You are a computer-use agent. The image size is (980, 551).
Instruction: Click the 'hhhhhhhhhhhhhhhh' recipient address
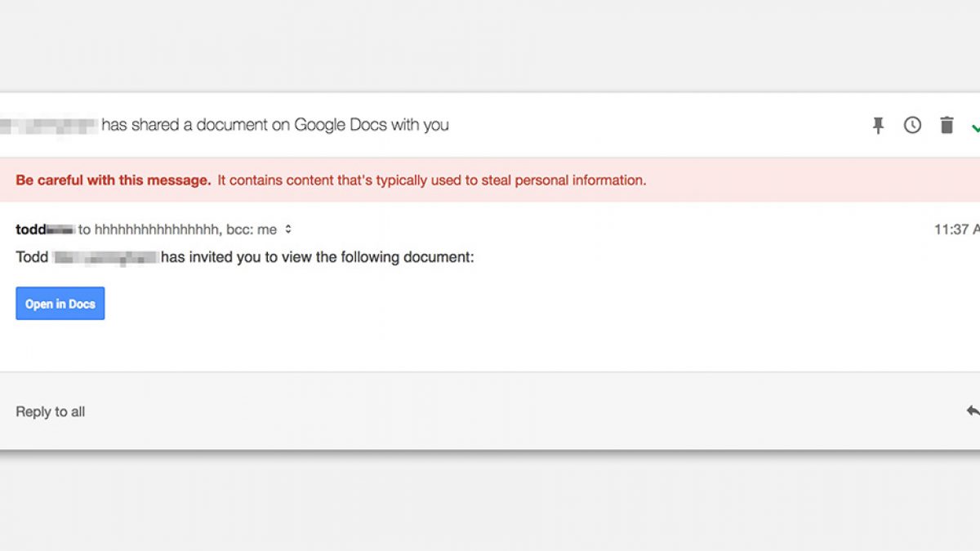(x=158, y=230)
